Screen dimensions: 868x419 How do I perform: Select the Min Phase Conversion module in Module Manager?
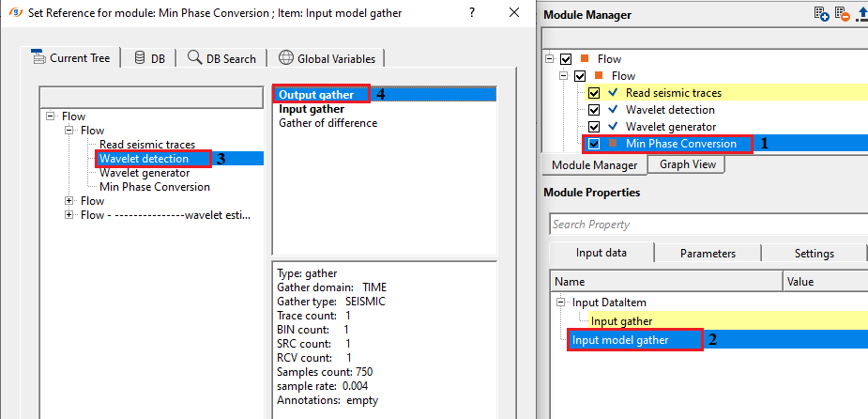point(681,144)
